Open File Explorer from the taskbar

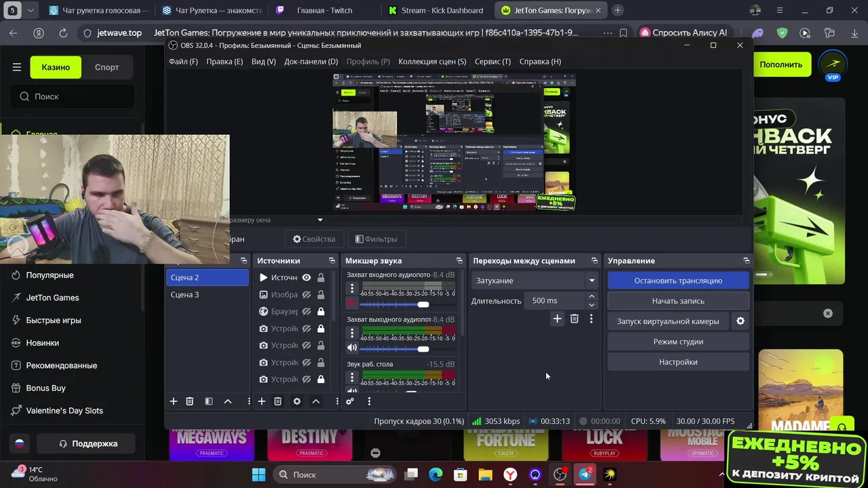(x=485, y=474)
